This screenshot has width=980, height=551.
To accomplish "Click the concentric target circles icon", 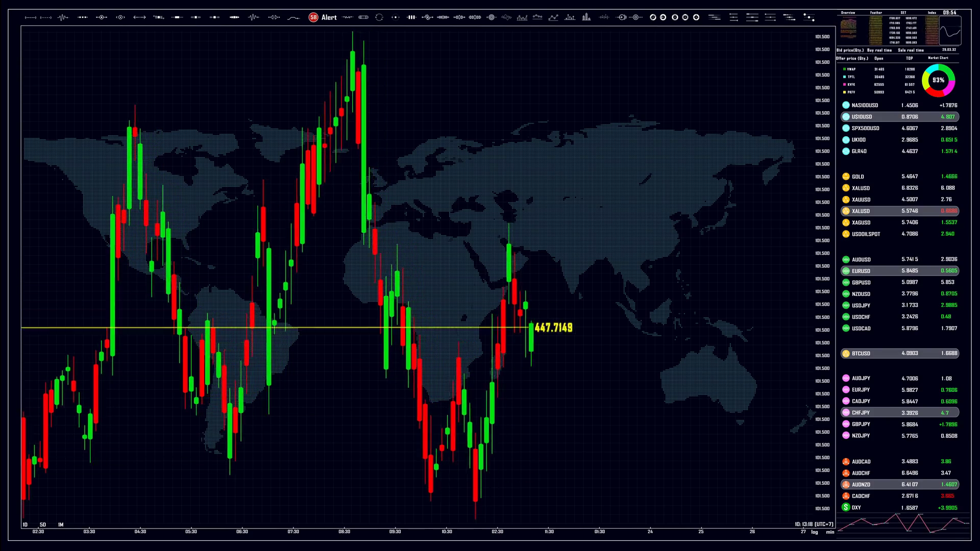I will pos(492,17).
